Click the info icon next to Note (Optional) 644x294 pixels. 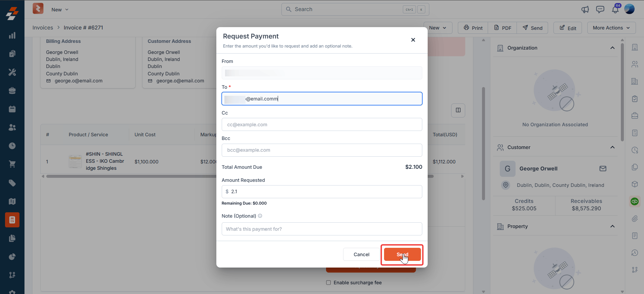point(260,216)
